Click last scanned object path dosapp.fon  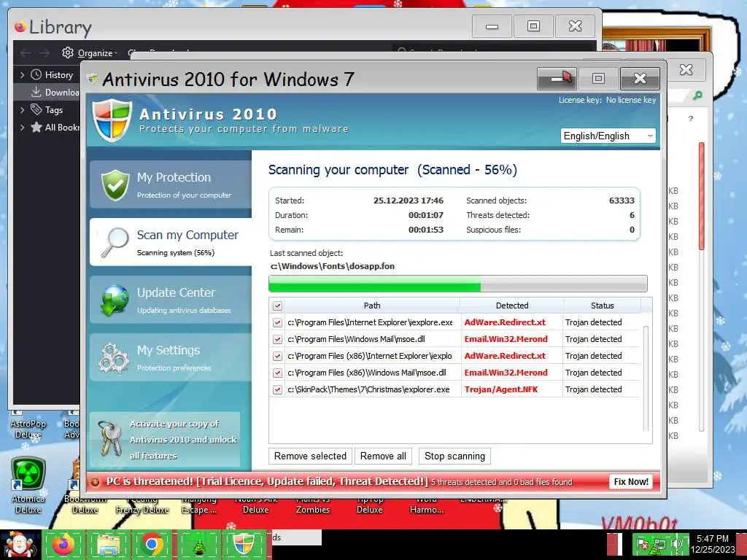(333, 266)
